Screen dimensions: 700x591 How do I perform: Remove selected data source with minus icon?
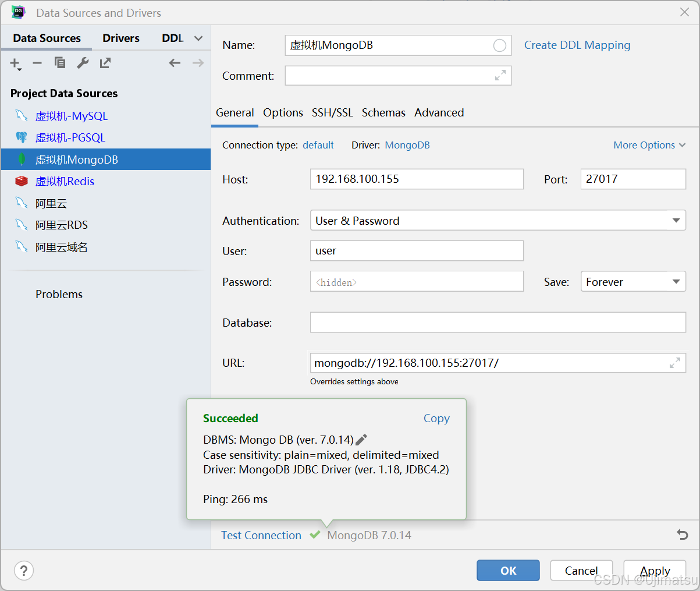pos(37,63)
